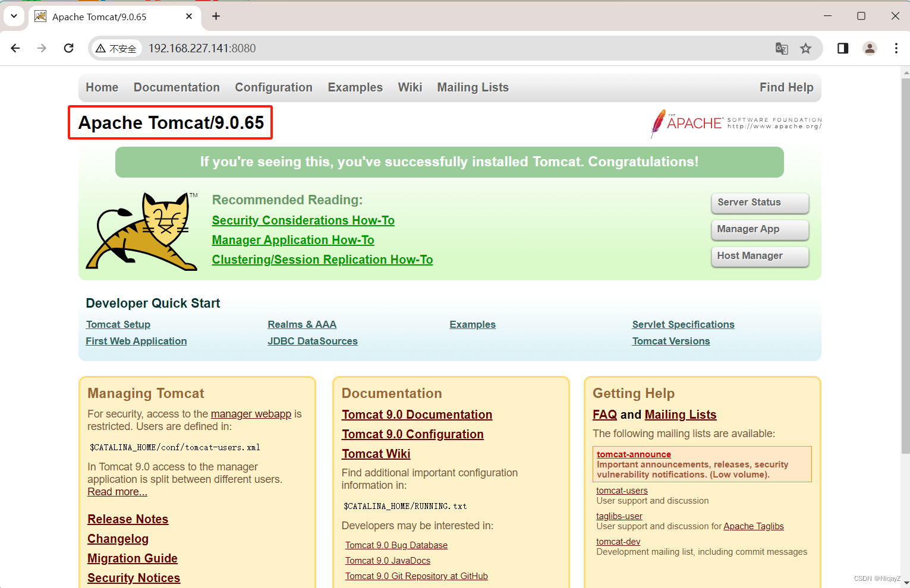Open Clustering/Session Replication How-To link

(x=322, y=260)
